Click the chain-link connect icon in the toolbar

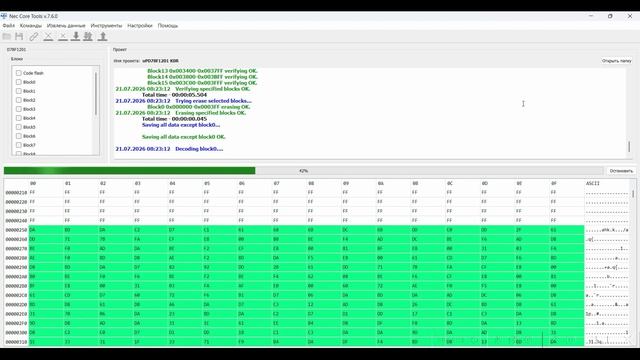pos(33,37)
